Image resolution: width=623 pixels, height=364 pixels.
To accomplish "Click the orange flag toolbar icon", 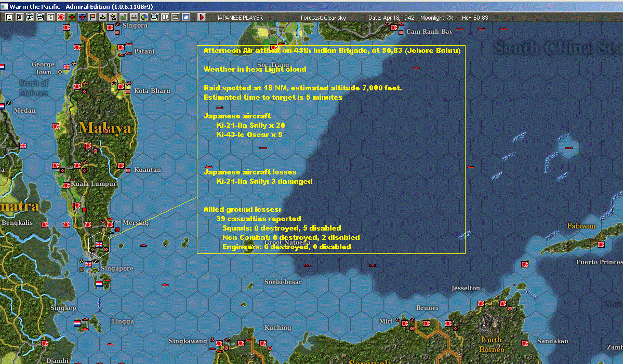I will (92, 17).
